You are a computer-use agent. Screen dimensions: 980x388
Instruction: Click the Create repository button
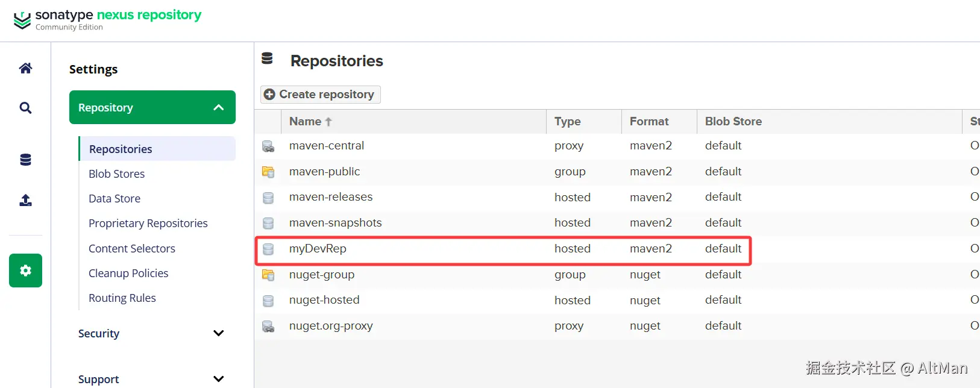coord(320,95)
